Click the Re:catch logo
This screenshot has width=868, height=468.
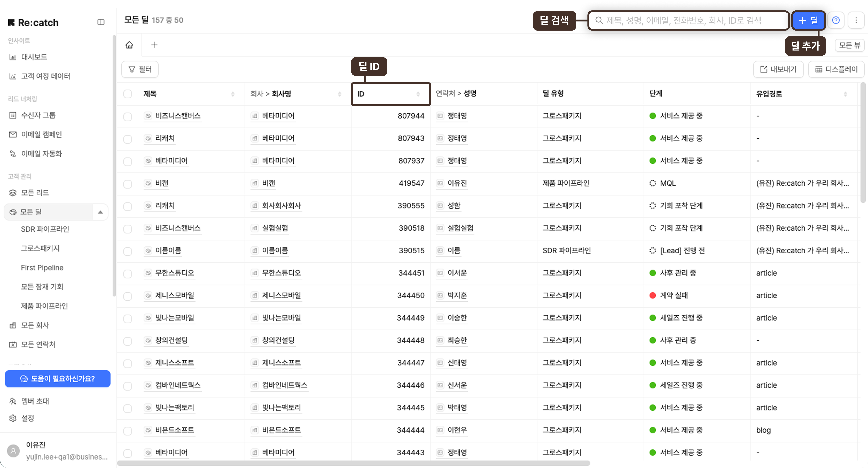coord(33,23)
